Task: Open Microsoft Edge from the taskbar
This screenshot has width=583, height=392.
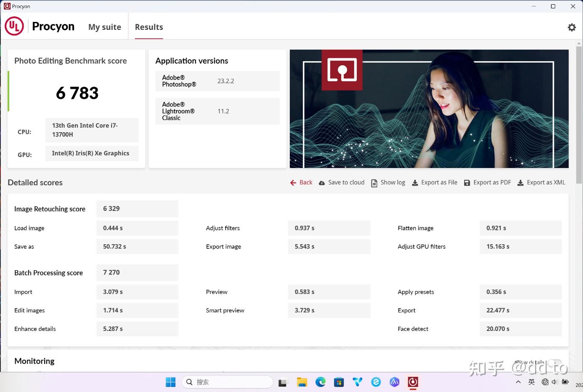Action: pyautogui.click(x=321, y=382)
